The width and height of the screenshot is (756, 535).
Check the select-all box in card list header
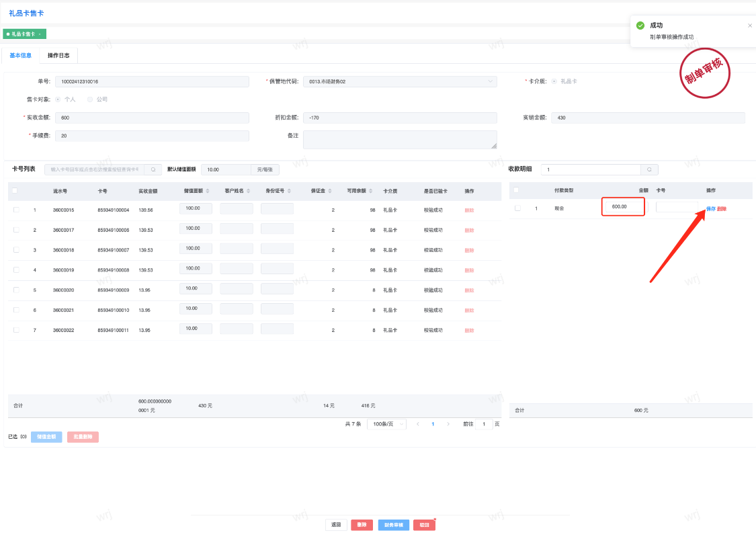pos(15,191)
